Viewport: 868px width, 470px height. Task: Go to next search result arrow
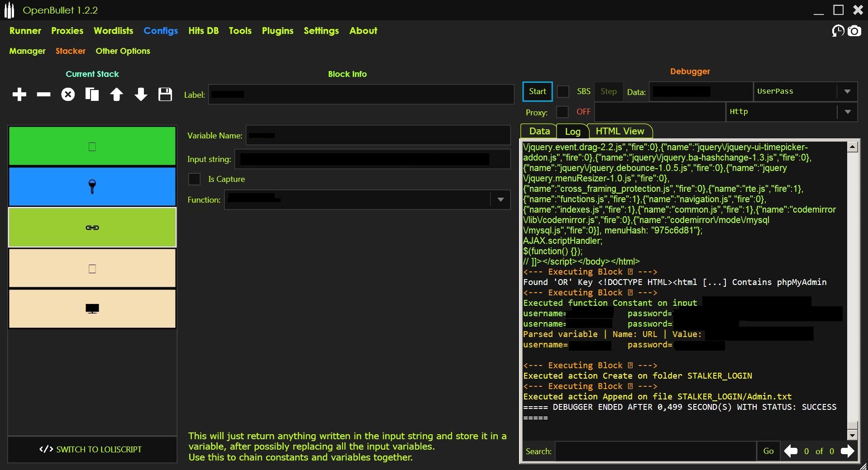tap(847, 451)
